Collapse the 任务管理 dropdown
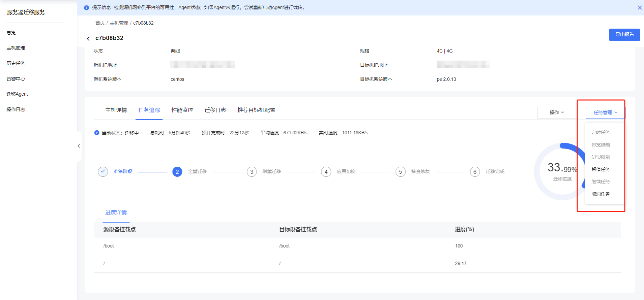 [605, 112]
